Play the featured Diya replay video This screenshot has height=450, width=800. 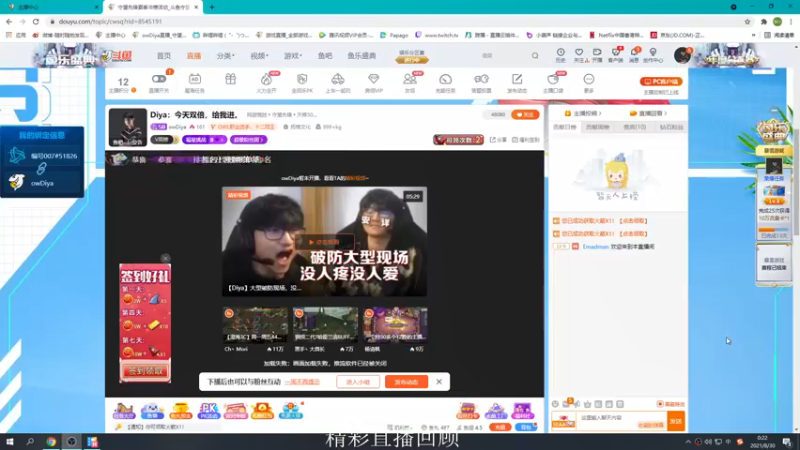click(x=324, y=242)
